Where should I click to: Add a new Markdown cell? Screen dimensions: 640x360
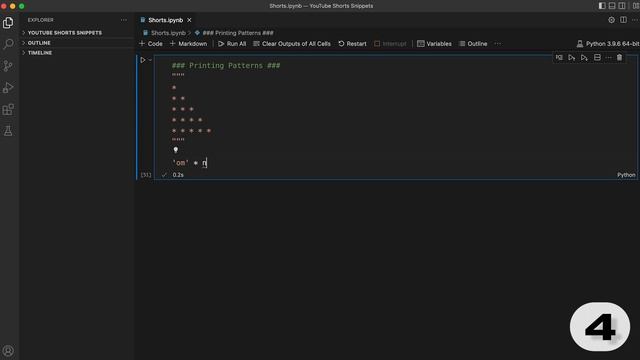188,44
